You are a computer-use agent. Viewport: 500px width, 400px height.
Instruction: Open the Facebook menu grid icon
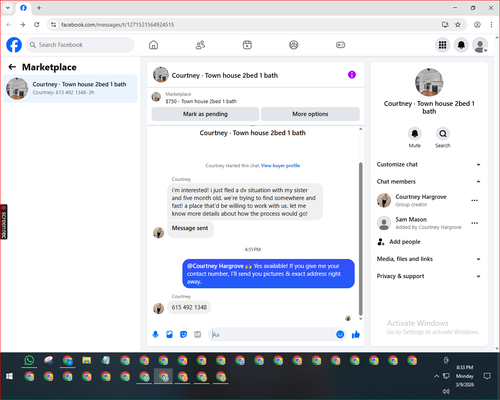(x=443, y=45)
